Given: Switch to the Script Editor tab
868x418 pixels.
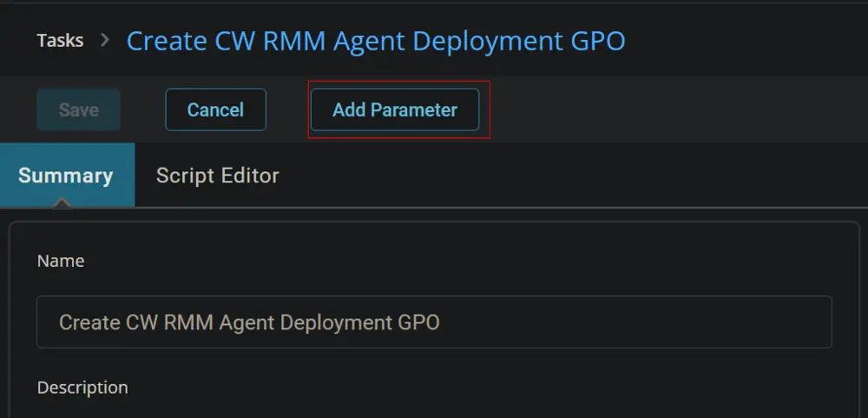Looking at the screenshot, I should click(x=218, y=176).
